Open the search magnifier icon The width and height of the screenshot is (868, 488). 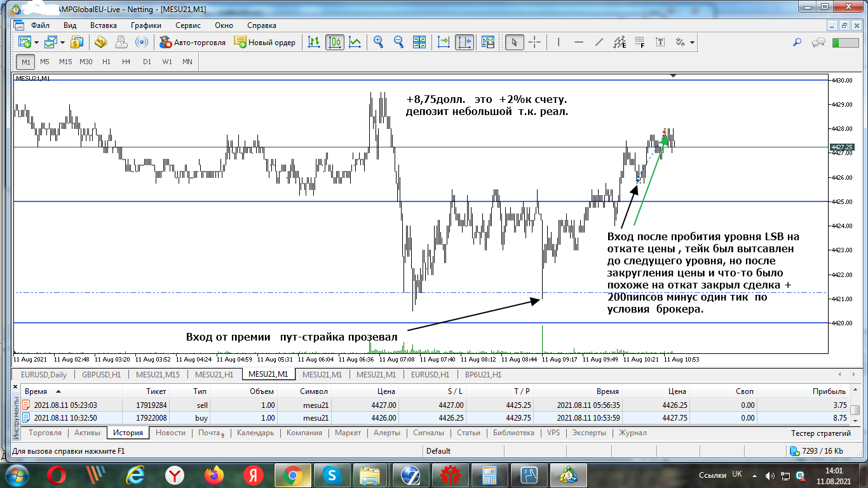797,43
